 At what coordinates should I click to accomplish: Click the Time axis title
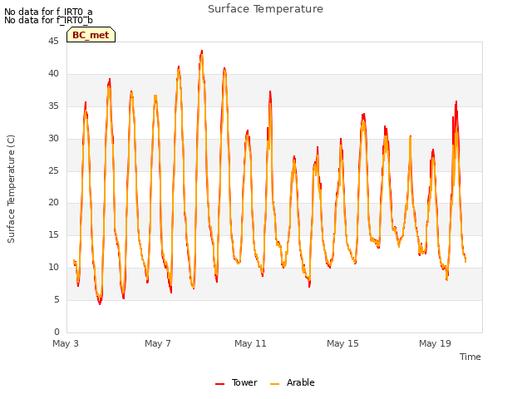[470, 357]
